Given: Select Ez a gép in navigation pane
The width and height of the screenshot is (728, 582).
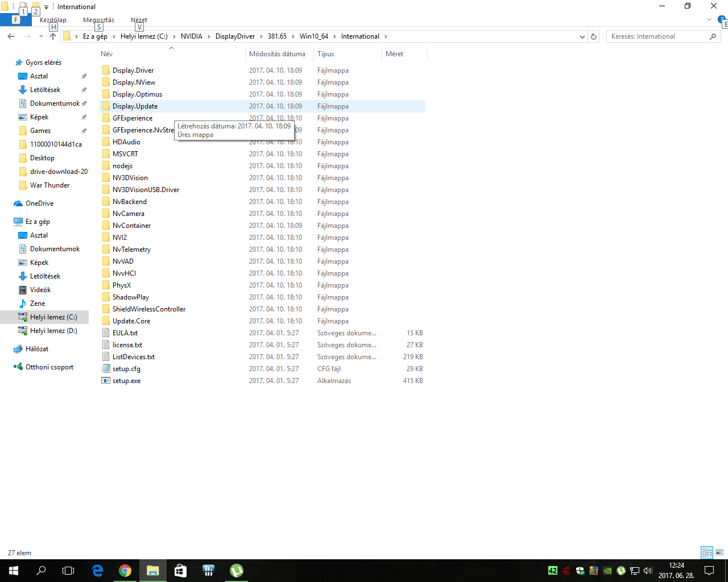Looking at the screenshot, I should (38, 222).
